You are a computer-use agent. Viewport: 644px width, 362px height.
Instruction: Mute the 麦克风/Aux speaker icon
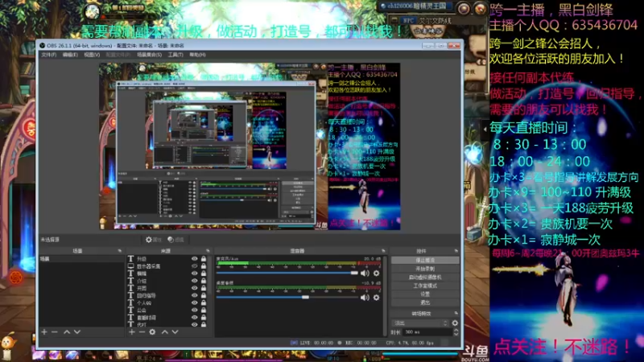[365, 274]
